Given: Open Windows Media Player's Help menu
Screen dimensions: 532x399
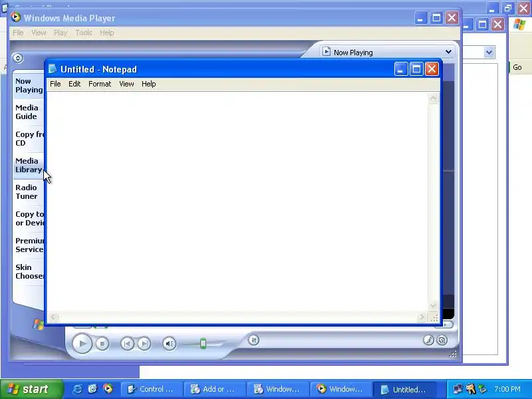Looking at the screenshot, I should pyautogui.click(x=107, y=33).
